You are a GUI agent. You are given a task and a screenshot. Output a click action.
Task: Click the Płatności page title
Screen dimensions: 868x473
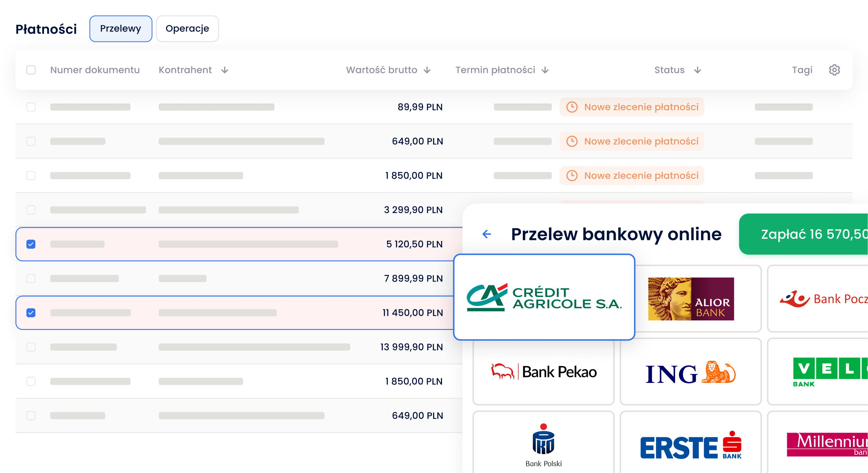46,29
